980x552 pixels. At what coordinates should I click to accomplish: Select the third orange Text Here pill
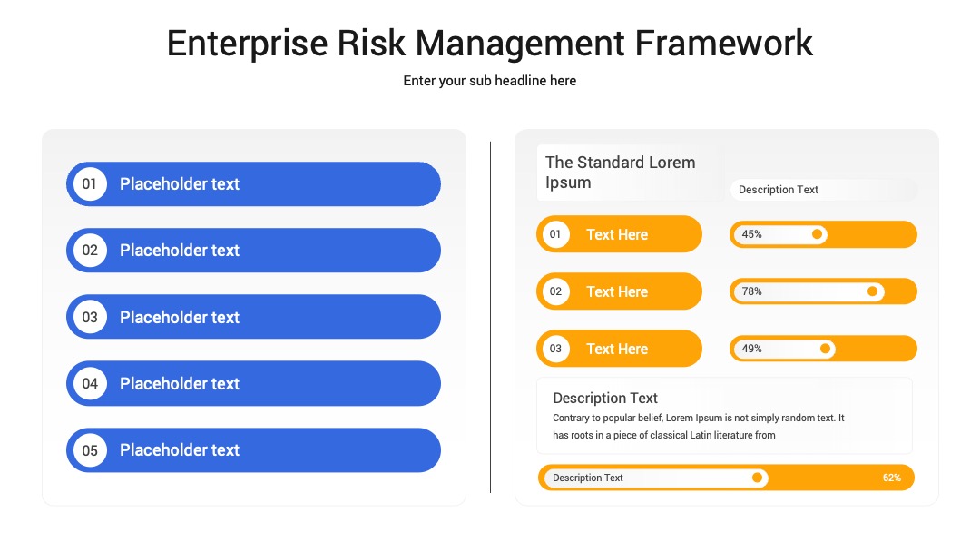[x=620, y=349]
